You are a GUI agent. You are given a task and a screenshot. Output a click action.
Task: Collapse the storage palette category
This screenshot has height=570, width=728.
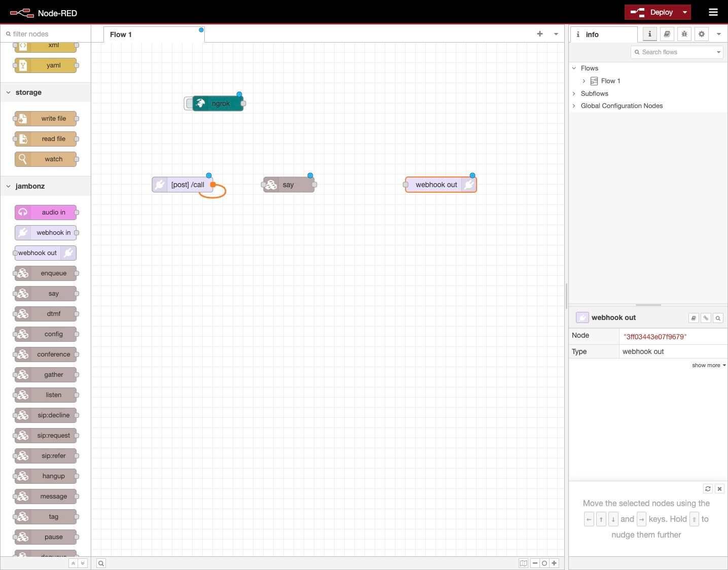click(x=46, y=92)
